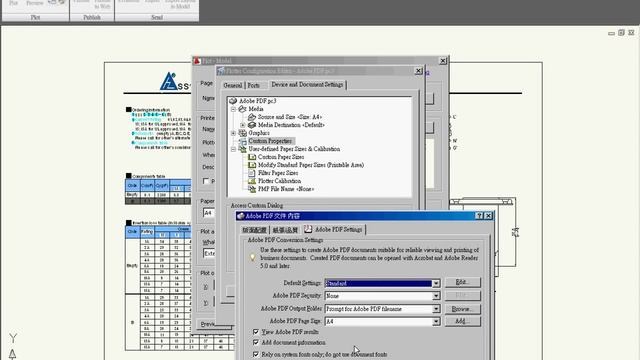Screen dimensions: 640x360
Task: Expand the Media Destination tree node
Action: pyautogui.click(x=243, y=125)
